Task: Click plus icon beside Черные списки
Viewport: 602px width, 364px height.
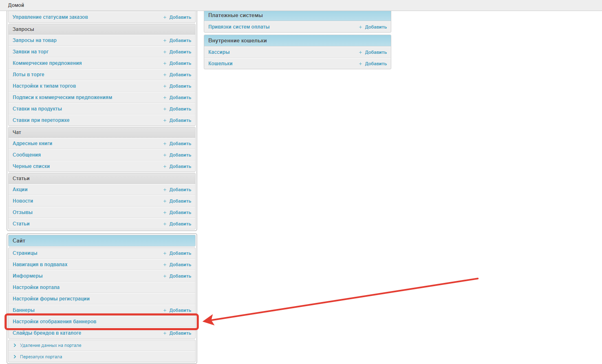Action: [165, 167]
